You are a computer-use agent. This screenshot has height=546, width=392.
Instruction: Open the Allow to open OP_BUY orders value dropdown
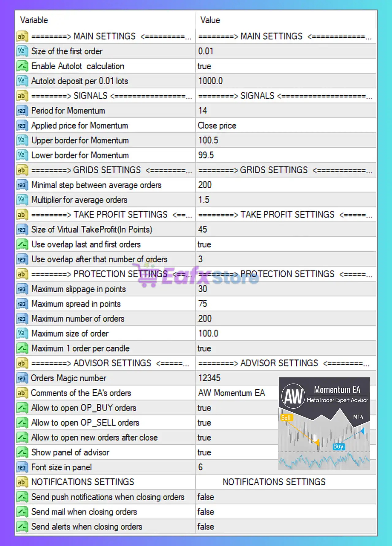coord(204,408)
